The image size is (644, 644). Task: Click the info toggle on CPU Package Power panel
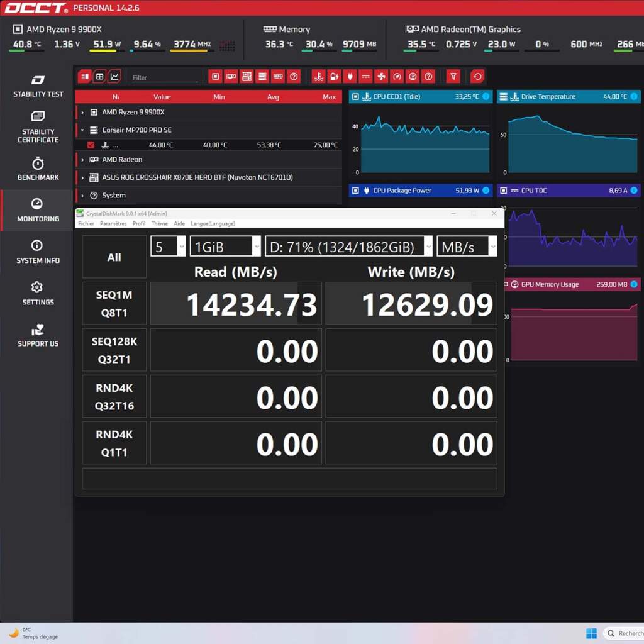[486, 191]
